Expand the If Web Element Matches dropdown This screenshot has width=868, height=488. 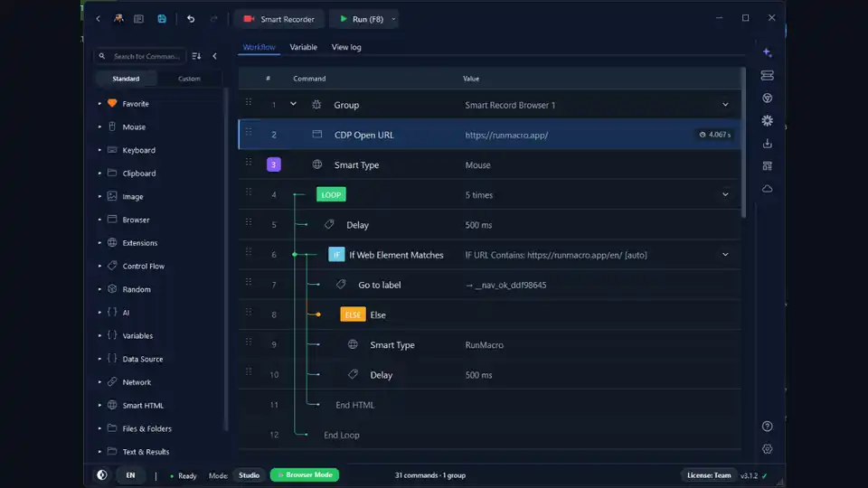725,255
